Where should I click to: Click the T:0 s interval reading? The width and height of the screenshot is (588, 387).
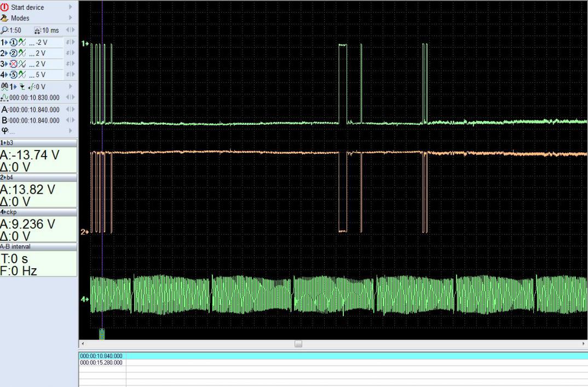click(15, 259)
